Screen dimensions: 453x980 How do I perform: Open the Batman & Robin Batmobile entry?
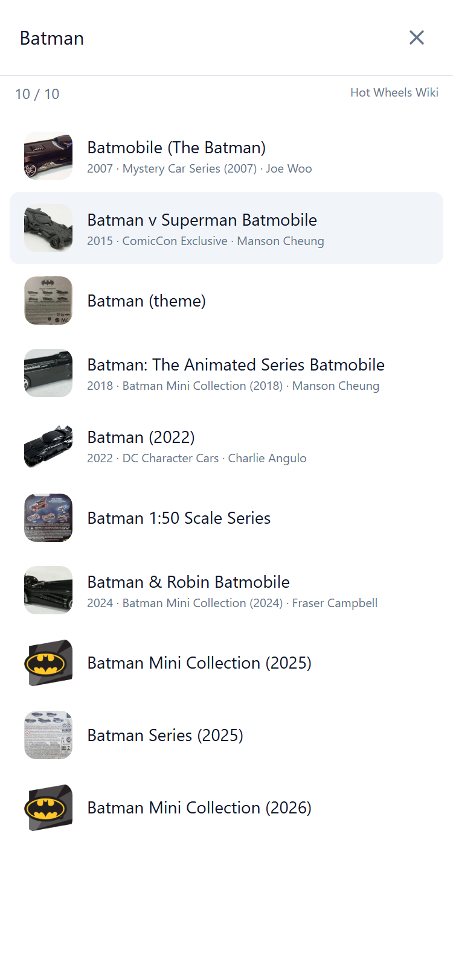tap(188, 582)
